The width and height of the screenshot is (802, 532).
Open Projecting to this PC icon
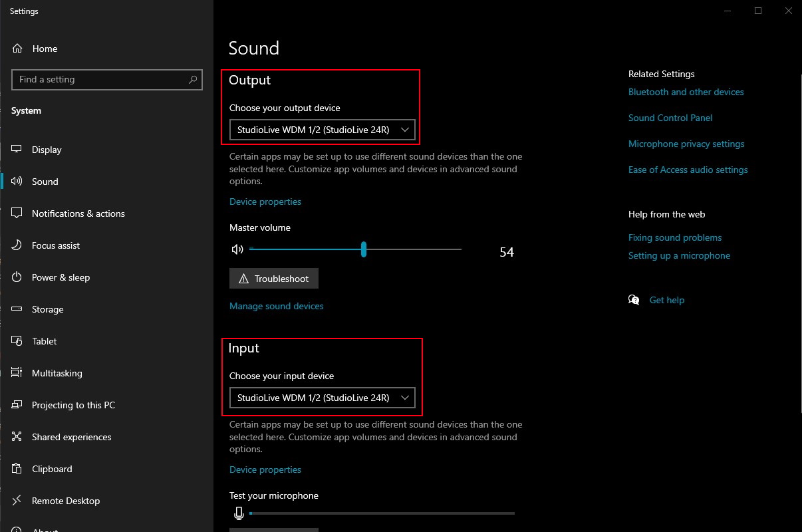17,405
